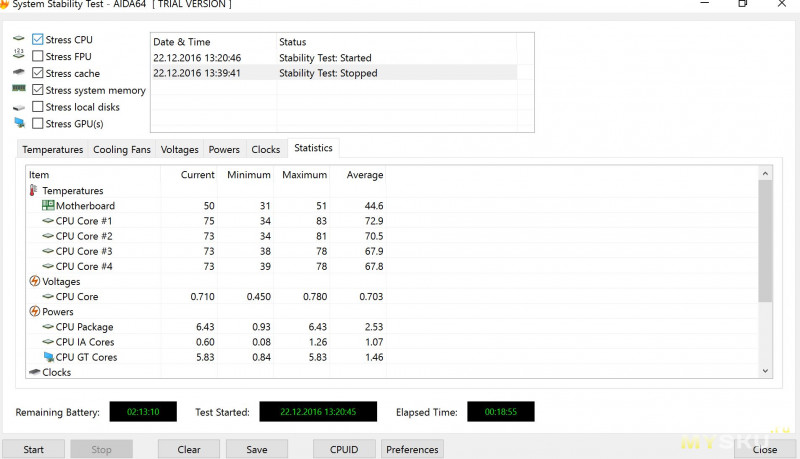
Task: Enable the Stress local disks checkbox
Action: [x=37, y=107]
